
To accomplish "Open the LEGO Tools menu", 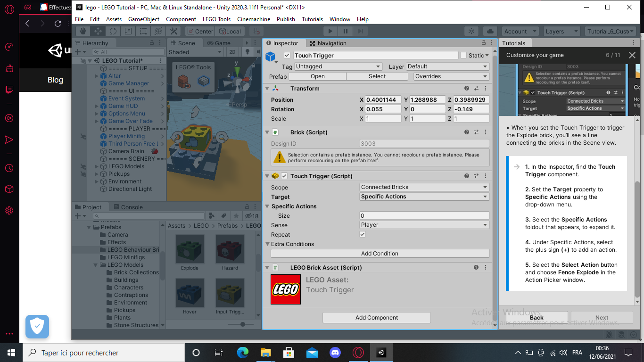I will pyautogui.click(x=216, y=19).
